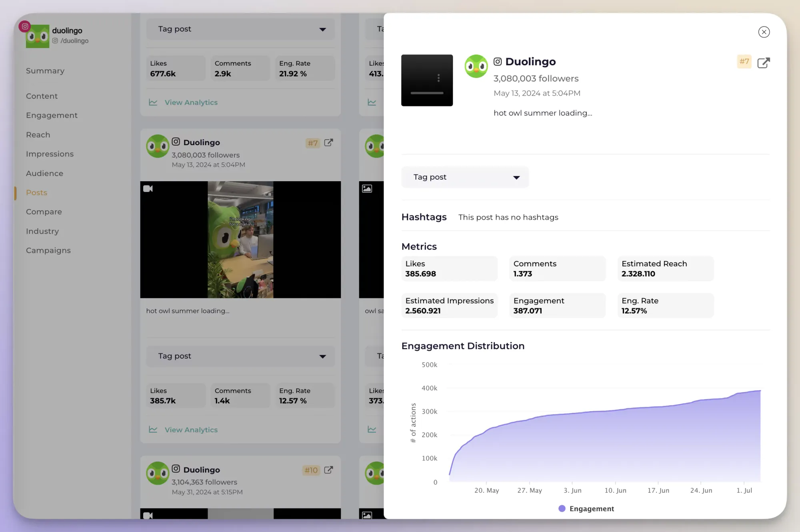Toggle the Engagement legend item in the chart
Image resolution: width=800 pixels, height=532 pixels.
(586, 508)
